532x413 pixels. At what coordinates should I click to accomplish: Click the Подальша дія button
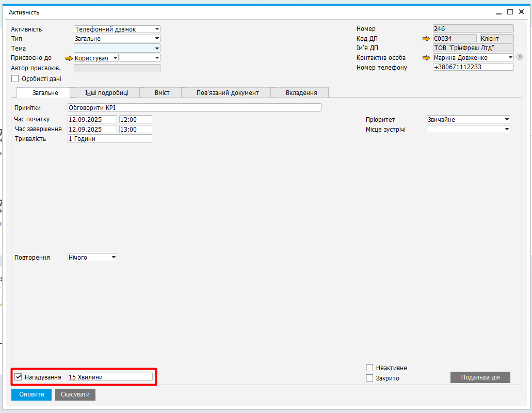[480, 377]
